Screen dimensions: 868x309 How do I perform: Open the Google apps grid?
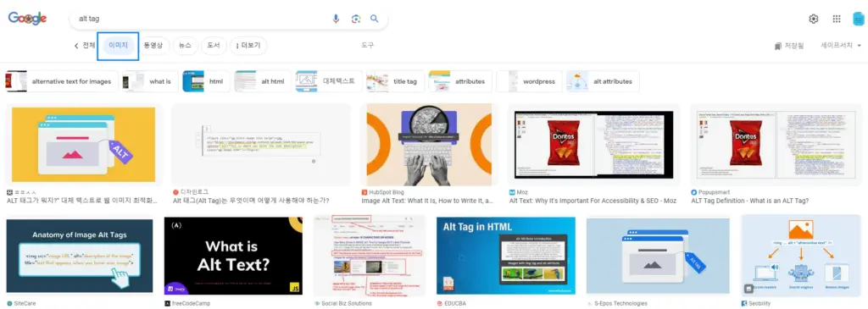[837, 19]
